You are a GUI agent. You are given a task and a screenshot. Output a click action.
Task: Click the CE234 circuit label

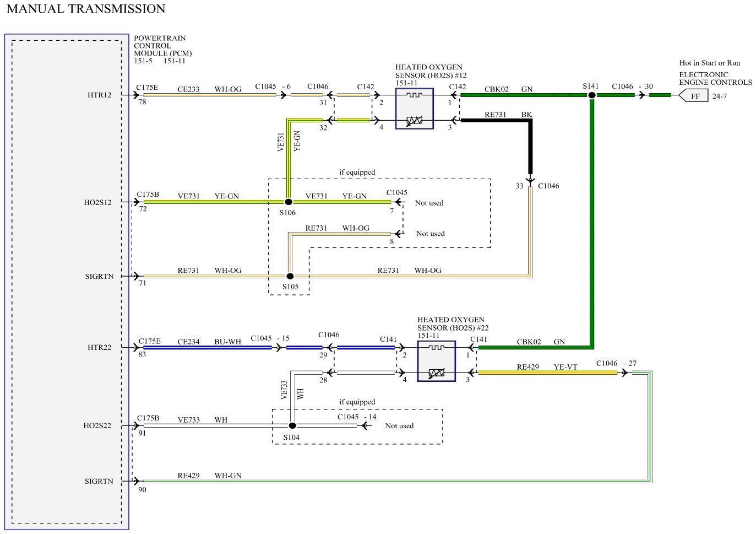click(x=188, y=342)
